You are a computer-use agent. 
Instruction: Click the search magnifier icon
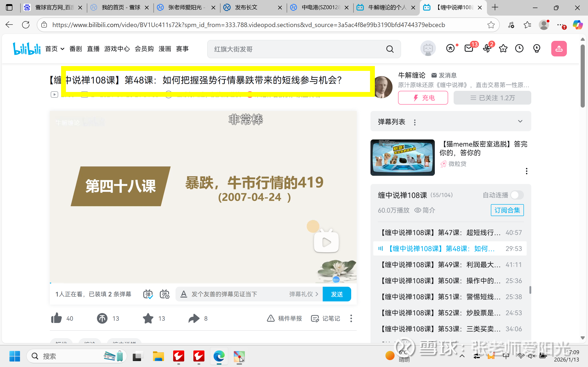(390, 49)
